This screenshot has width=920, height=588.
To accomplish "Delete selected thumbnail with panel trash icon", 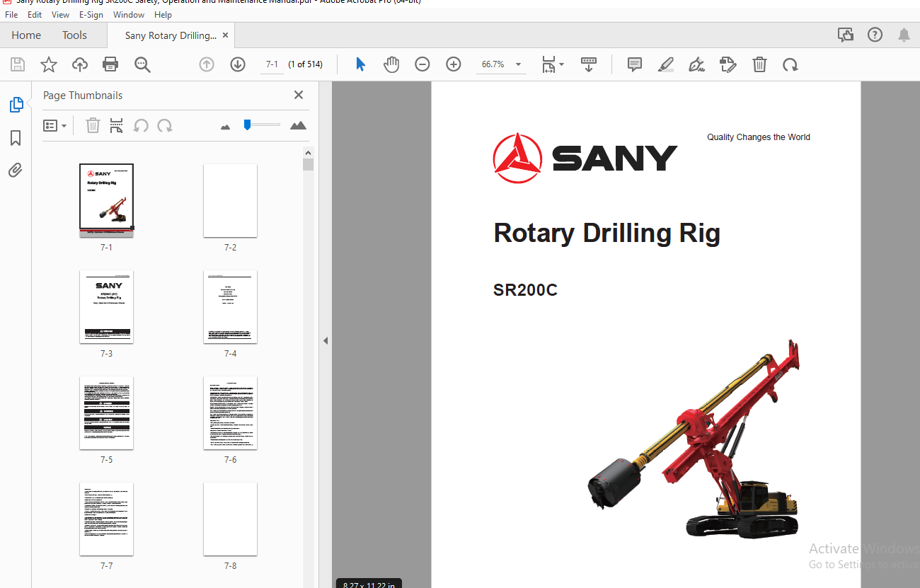I will point(93,126).
